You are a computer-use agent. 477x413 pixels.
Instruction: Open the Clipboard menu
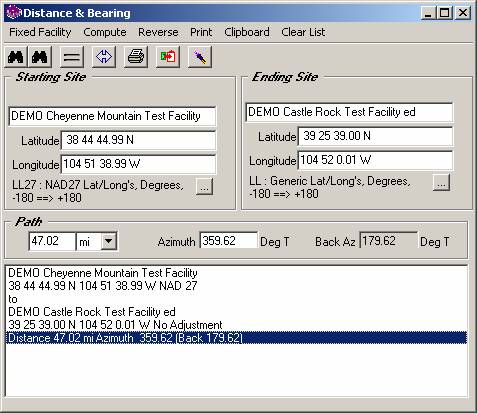(247, 32)
